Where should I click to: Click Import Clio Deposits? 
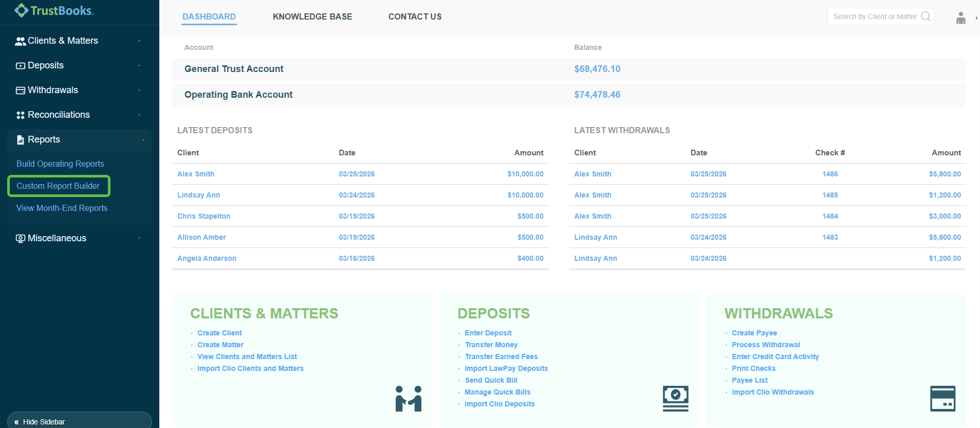click(x=500, y=404)
